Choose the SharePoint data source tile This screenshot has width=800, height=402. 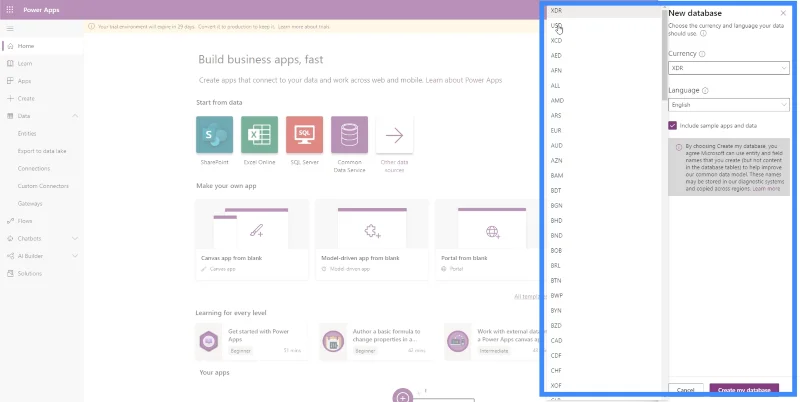(x=214, y=135)
